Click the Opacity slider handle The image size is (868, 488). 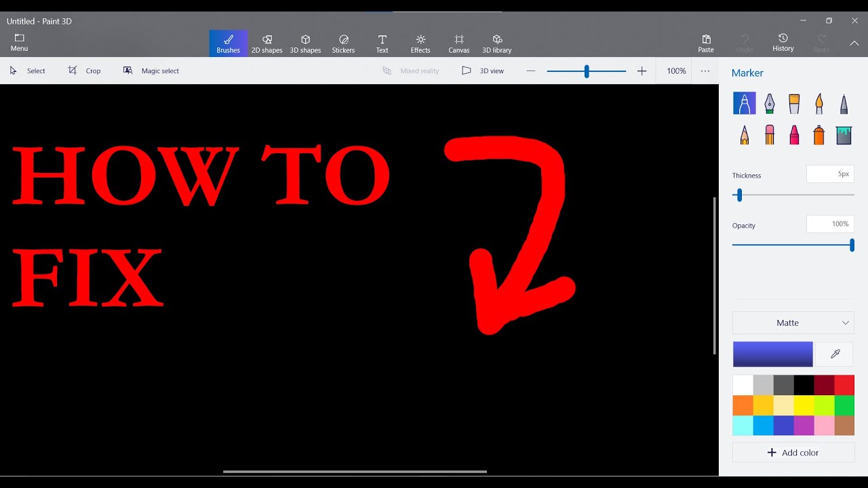[x=852, y=245]
